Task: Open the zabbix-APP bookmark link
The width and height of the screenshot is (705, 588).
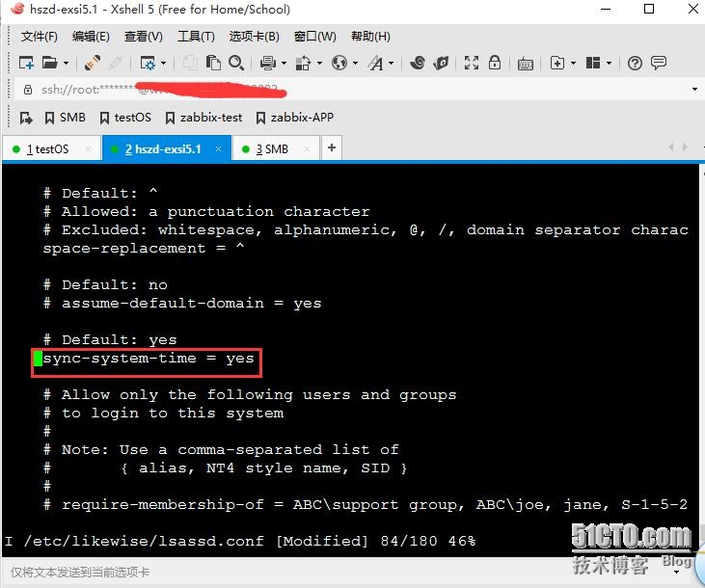Action: (295, 118)
